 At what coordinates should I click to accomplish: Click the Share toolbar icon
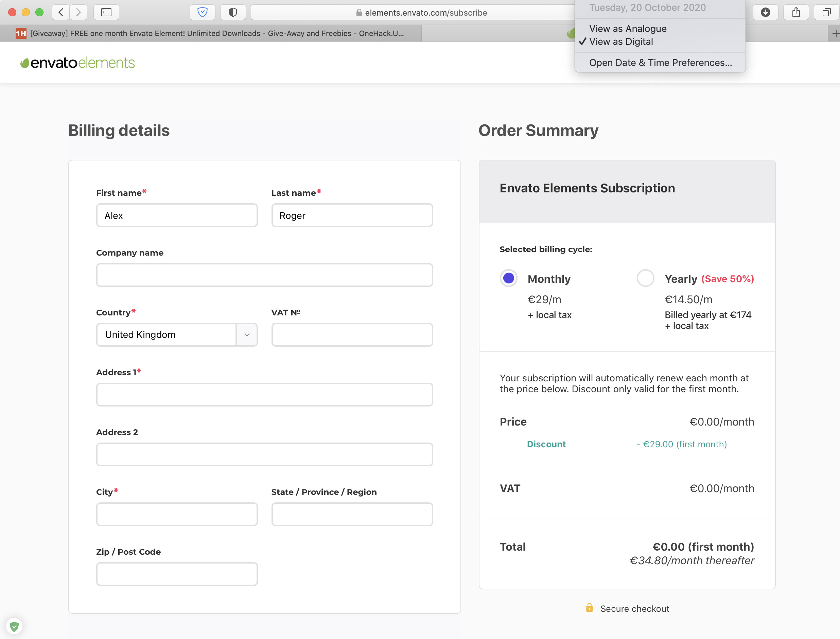[x=796, y=12]
